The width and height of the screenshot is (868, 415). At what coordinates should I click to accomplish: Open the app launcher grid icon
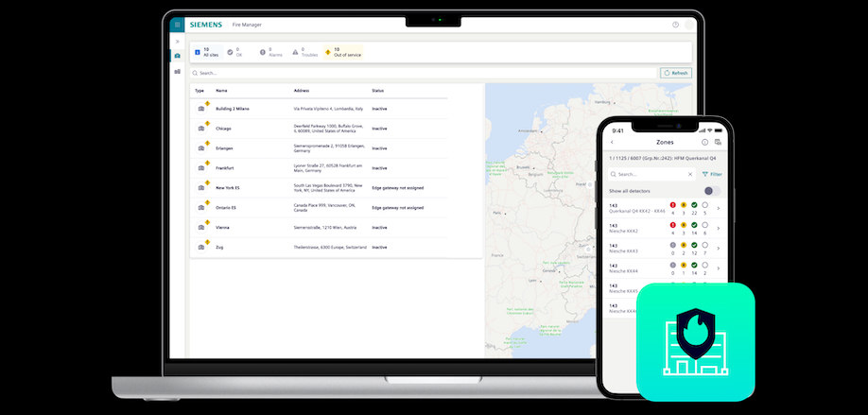tap(177, 25)
